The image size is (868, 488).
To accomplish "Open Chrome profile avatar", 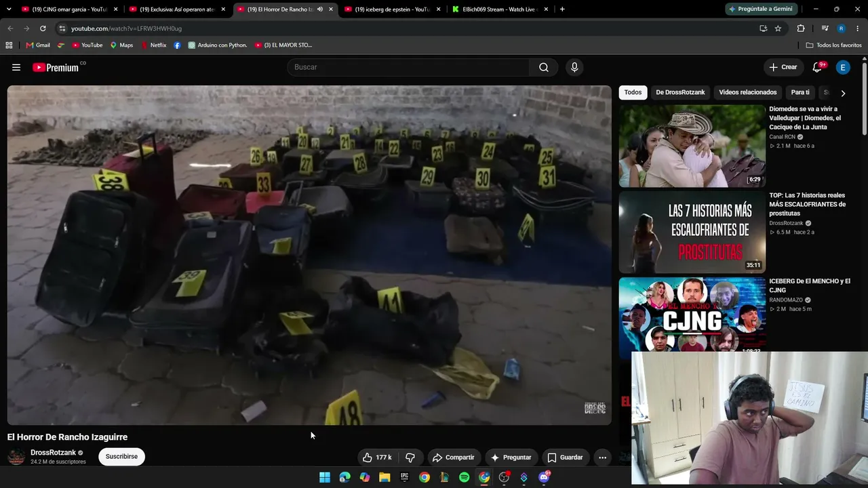I will tap(841, 28).
